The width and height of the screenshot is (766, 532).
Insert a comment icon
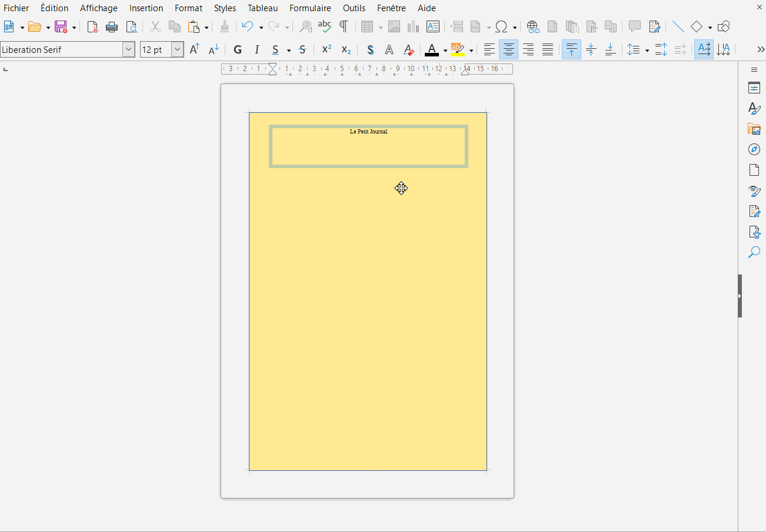pyautogui.click(x=635, y=26)
